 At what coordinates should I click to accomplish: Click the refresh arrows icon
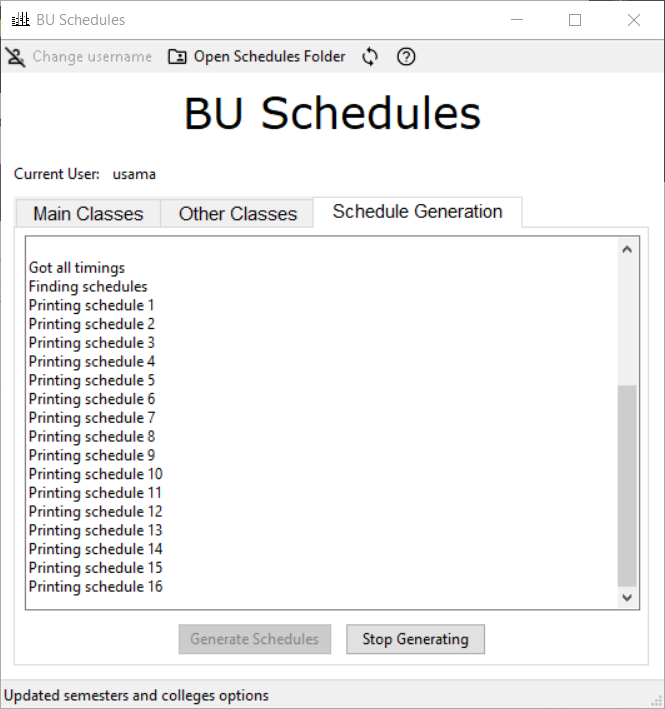coord(370,57)
